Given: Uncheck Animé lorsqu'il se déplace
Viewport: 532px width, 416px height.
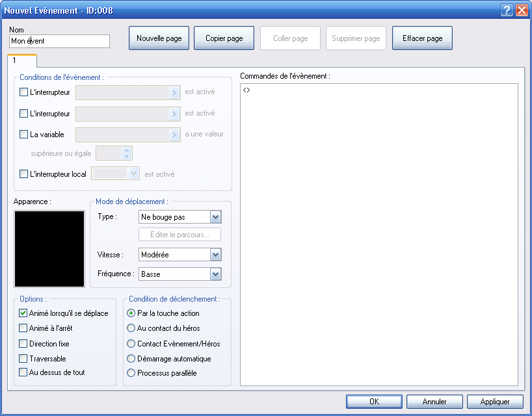Looking at the screenshot, I should [23, 313].
